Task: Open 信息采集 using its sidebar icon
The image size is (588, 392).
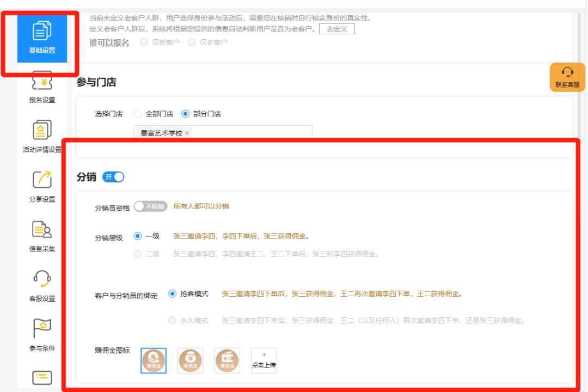Action: [41, 230]
